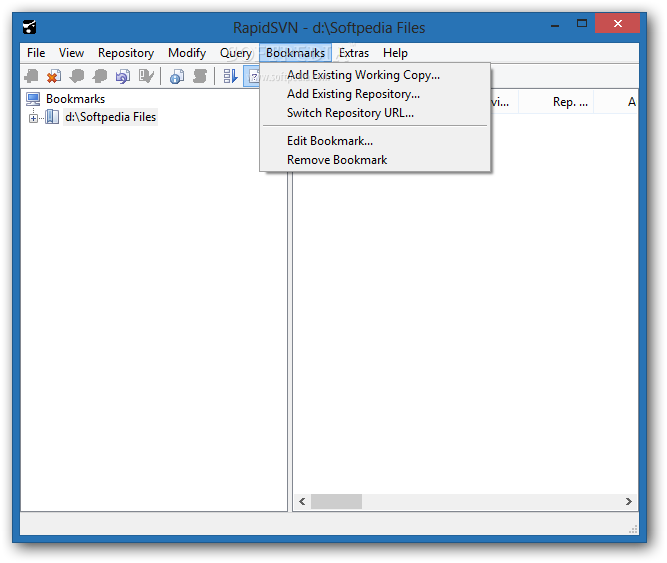Close the RapidSVN window
Viewport: 667px width, 563px height.
[x=618, y=23]
